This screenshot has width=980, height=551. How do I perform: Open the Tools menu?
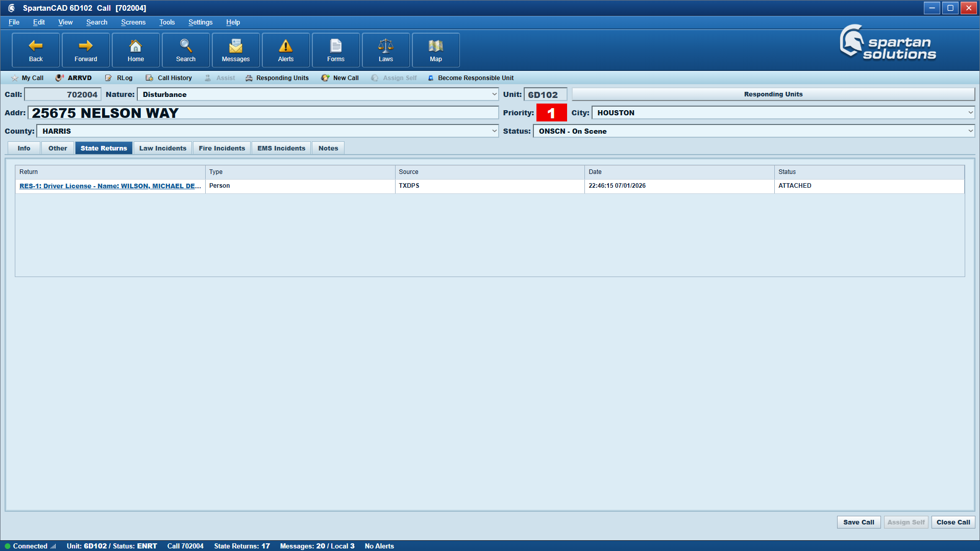click(167, 22)
